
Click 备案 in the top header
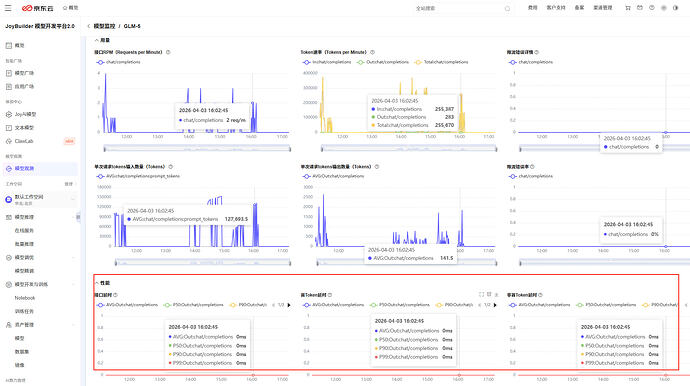pos(580,8)
